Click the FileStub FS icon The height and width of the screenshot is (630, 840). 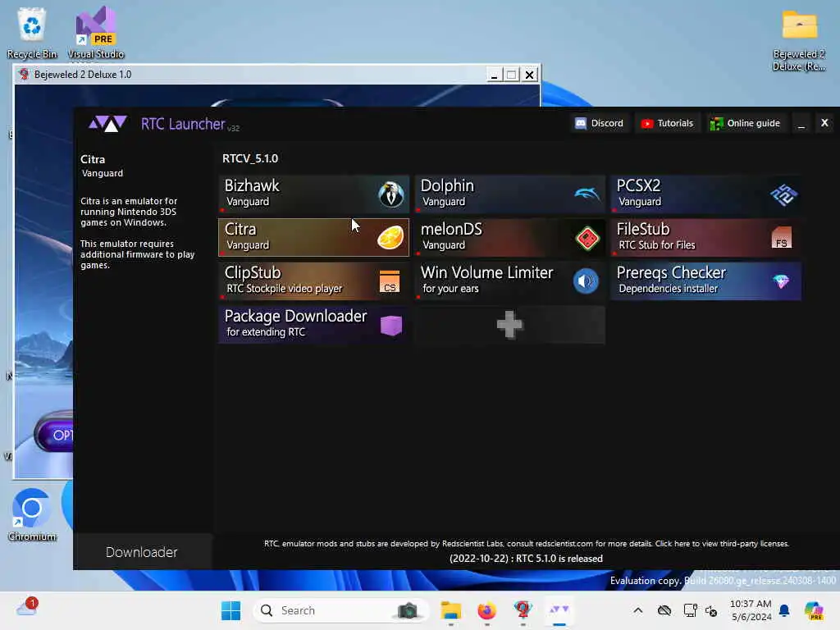782,237
